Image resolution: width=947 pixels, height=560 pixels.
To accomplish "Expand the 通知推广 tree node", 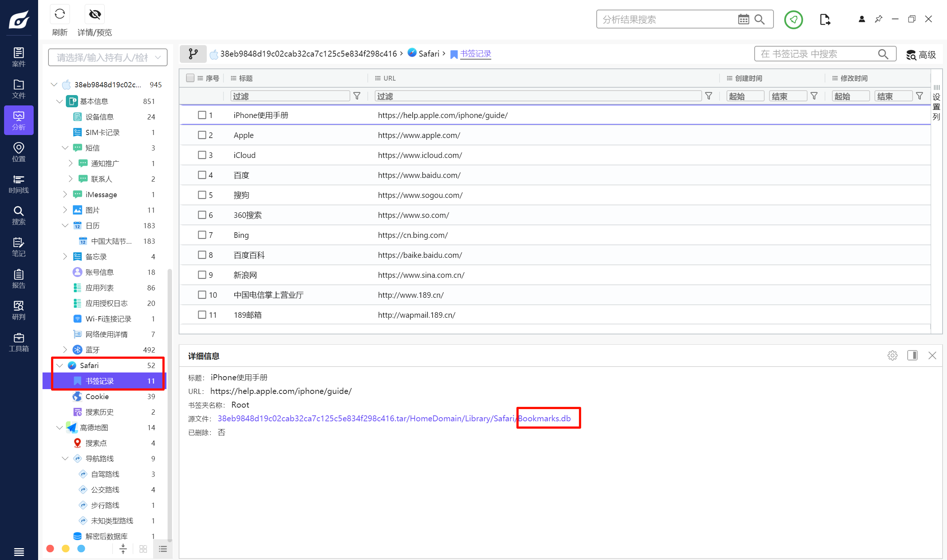I will click(x=71, y=163).
